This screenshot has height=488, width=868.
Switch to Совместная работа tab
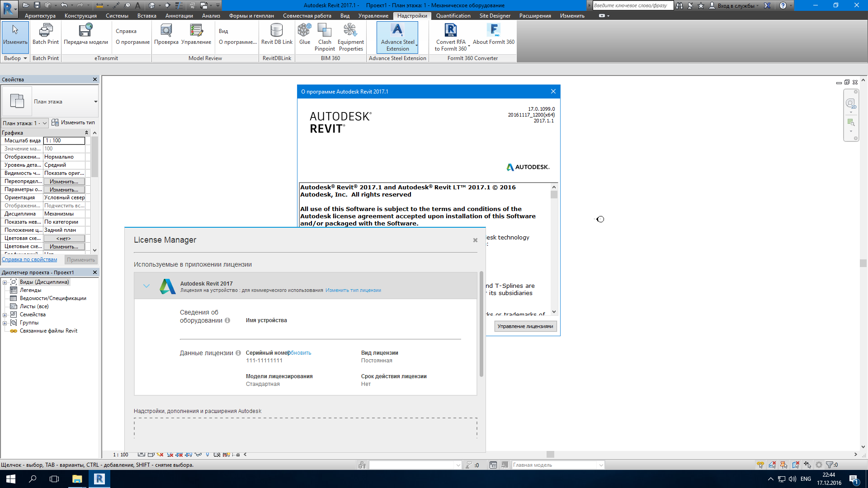tap(307, 16)
